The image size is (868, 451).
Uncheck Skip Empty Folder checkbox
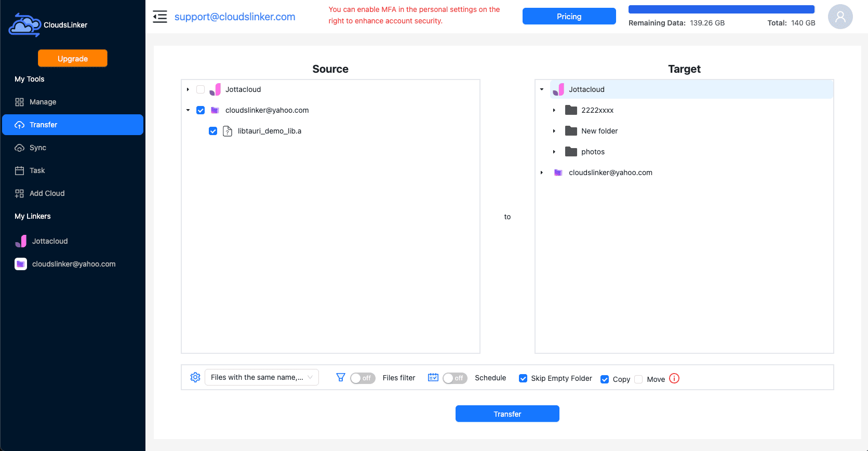point(523,378)
